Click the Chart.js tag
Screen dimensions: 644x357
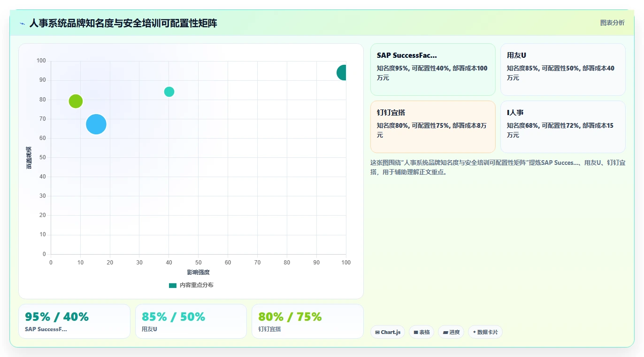tap(388, 332)
